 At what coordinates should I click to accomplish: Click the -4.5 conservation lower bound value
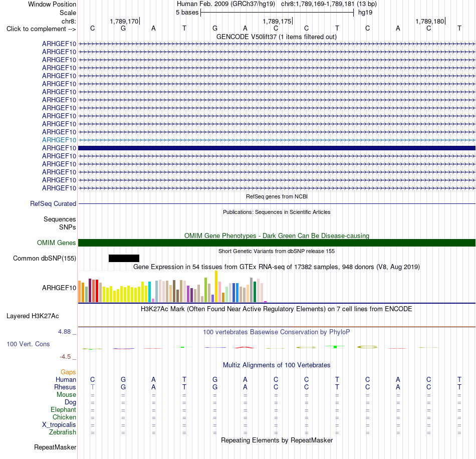65,357
